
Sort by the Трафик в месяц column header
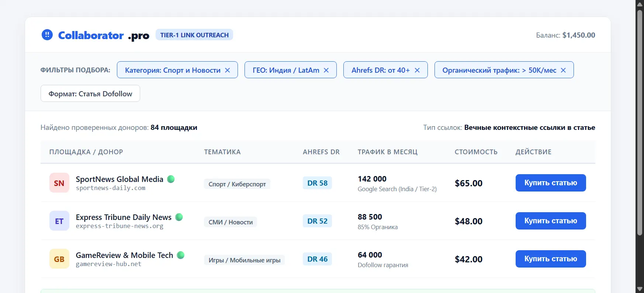(x=388, y=152)
